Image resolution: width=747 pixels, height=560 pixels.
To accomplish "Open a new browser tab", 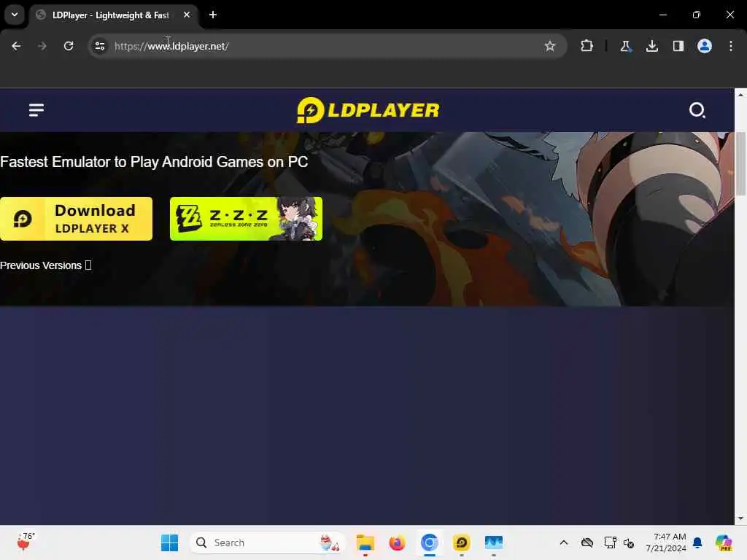I will tap(213, 15).
